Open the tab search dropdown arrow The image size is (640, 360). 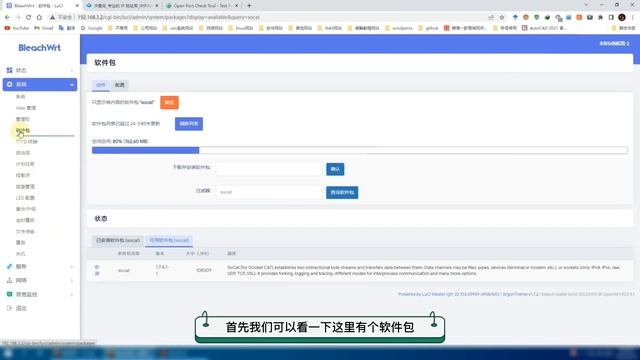click(587, 5)
